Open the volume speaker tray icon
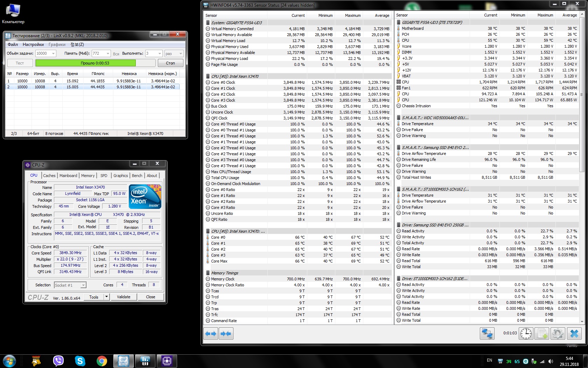The height and width of the screenshot is (368, 588). pyautogui.click(x=551, y=361)
